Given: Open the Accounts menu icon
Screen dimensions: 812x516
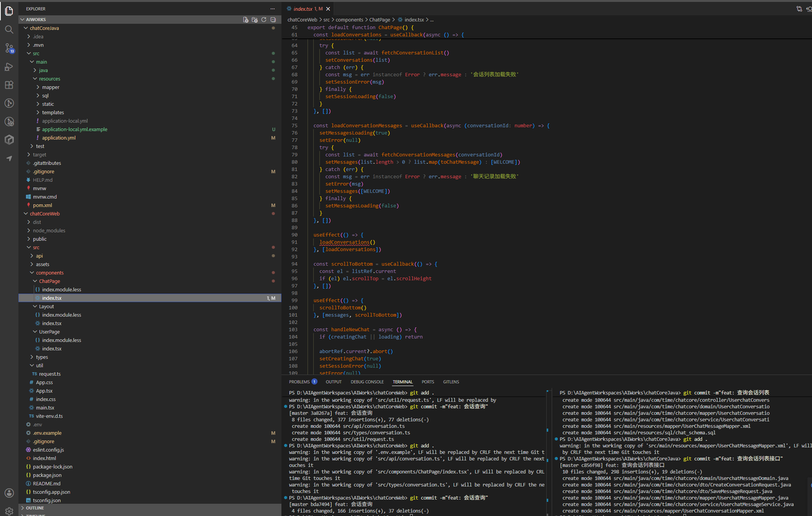Looking at the screenshot, I should click(9, 493).
